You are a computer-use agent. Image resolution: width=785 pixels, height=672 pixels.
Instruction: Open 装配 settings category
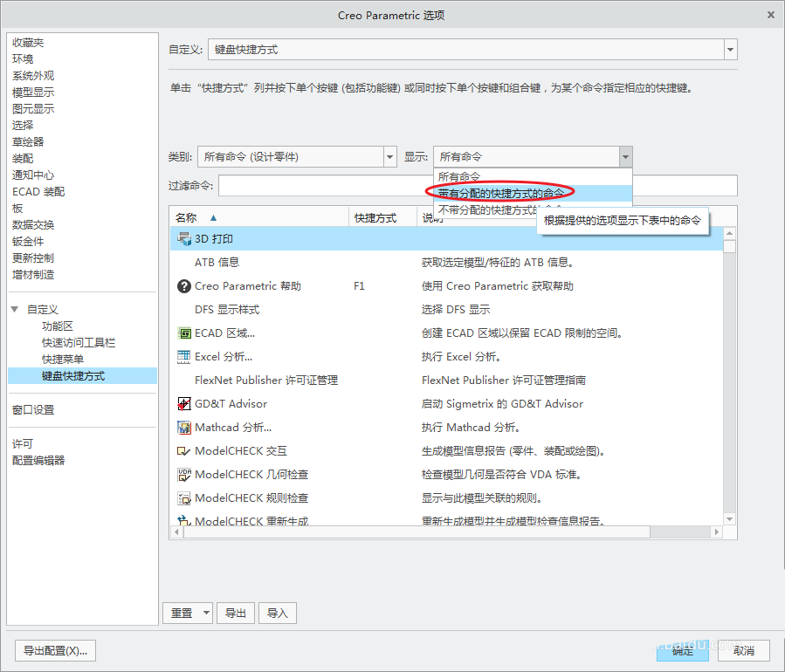coord(23,159)
